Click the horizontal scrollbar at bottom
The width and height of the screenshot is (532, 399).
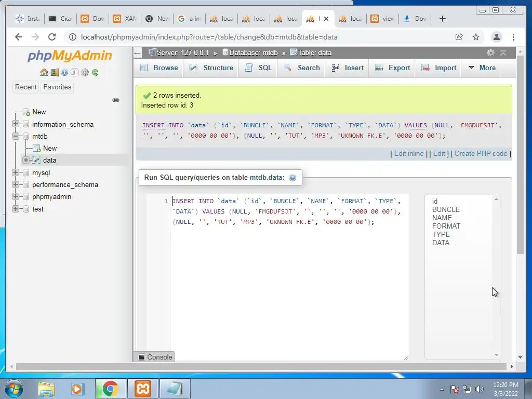261,367
